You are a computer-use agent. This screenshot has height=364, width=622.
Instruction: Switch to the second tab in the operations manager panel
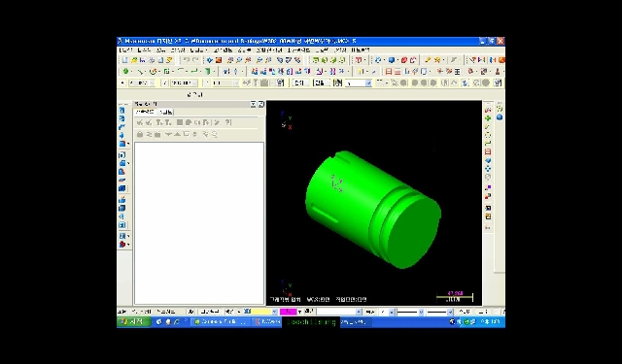(x=166, y=112)
